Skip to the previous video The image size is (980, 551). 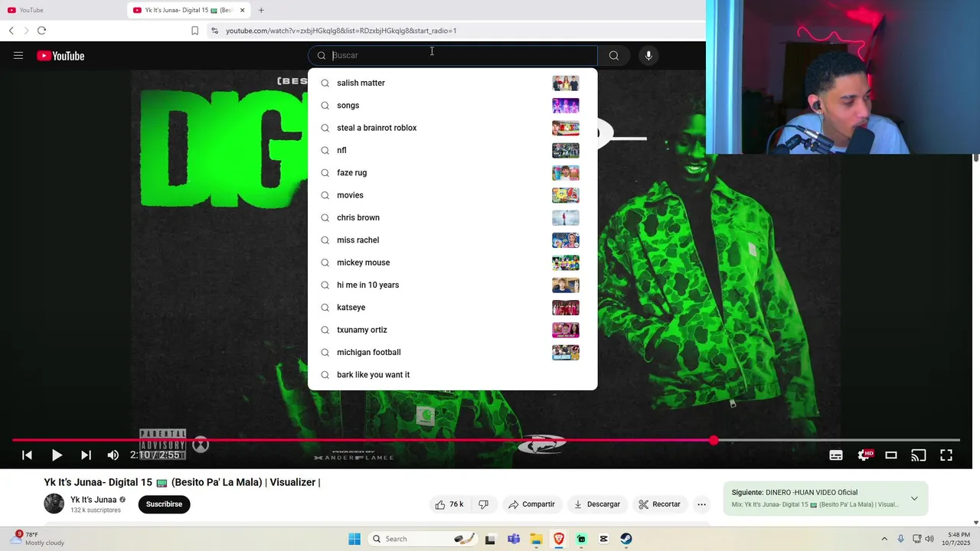tap(27, 455)
